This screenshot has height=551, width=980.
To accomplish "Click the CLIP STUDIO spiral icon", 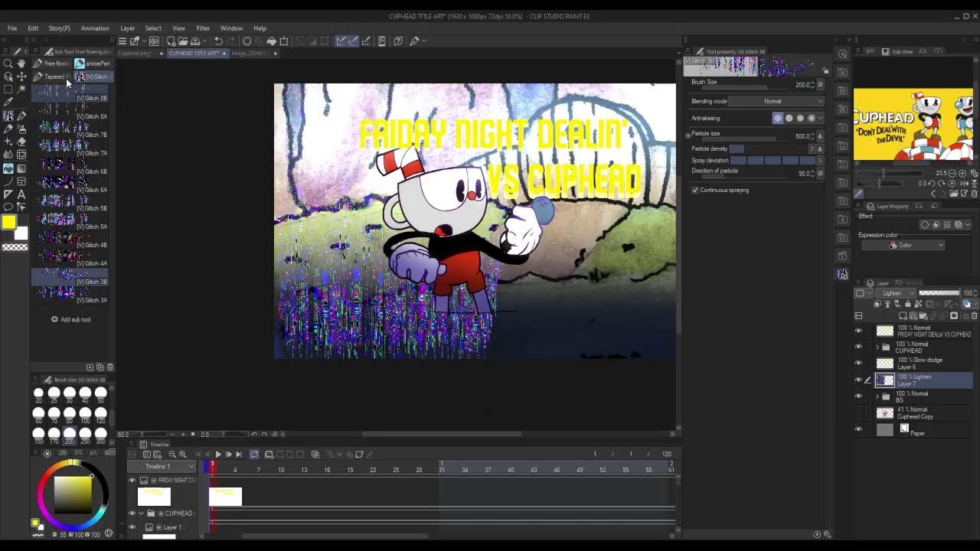I will [x=154, y=41].
